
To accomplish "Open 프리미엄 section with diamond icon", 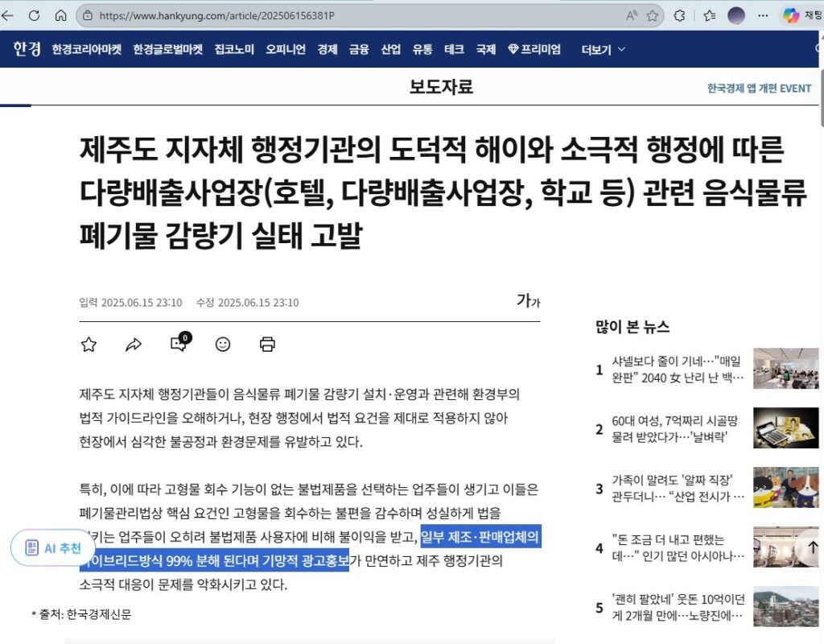I will (x=534, y=49).
